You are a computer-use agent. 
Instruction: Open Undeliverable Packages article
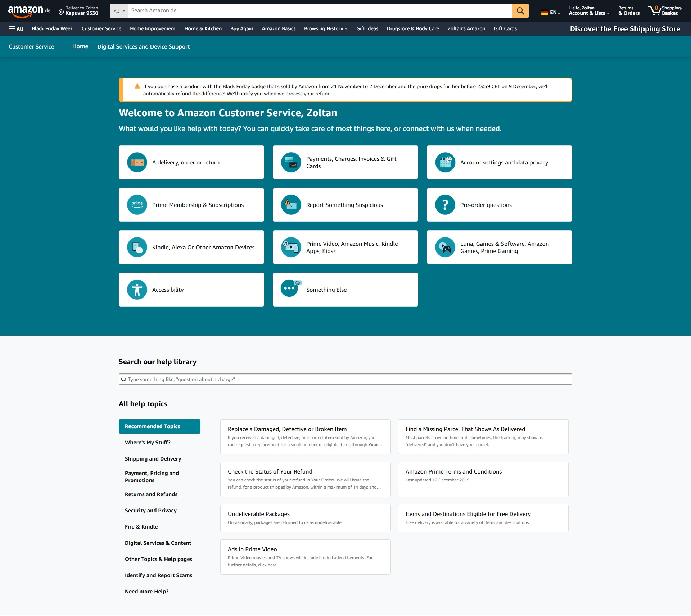coord(306,518)
